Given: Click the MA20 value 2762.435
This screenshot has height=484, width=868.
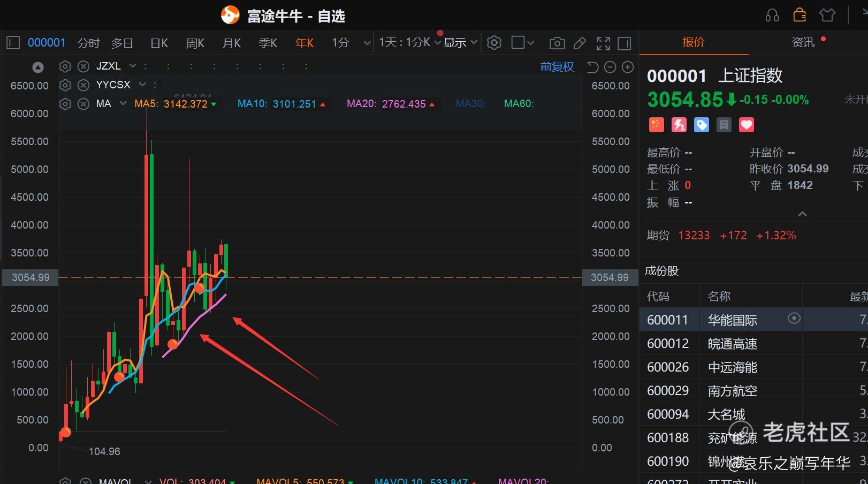Looking at the screenshot, I should point(403,104).
